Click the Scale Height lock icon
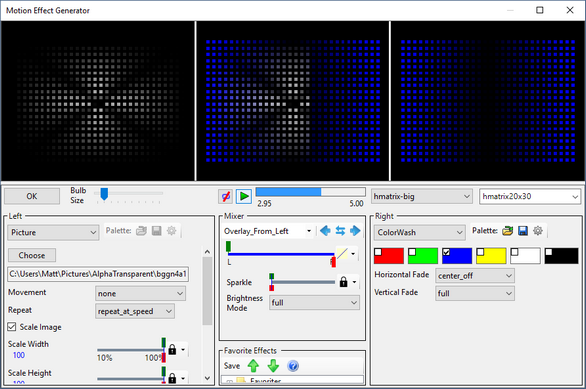 point(172,378)
